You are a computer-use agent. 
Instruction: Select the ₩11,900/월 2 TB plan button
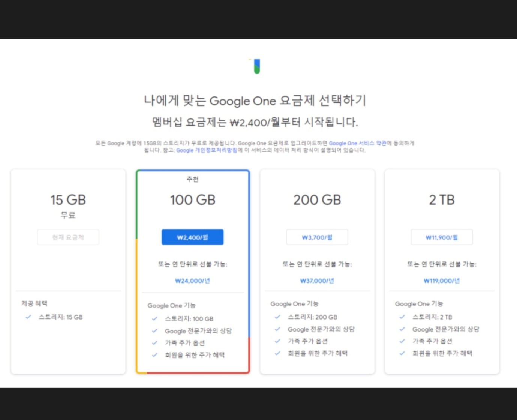tap(442, 237)
